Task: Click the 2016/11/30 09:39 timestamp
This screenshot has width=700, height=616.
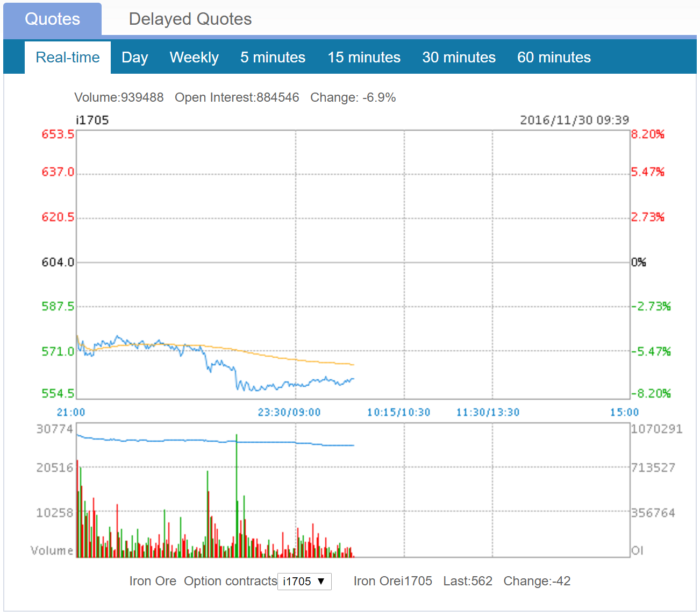Action: pyautogui.click(x=574, y=120)
